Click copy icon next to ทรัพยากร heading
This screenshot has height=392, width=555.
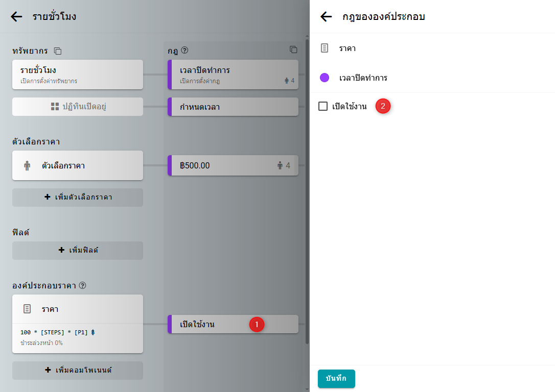58,51
